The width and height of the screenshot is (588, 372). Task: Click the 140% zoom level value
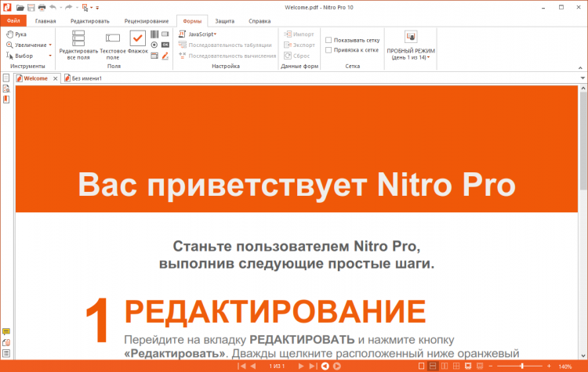(x=565, y=367)
